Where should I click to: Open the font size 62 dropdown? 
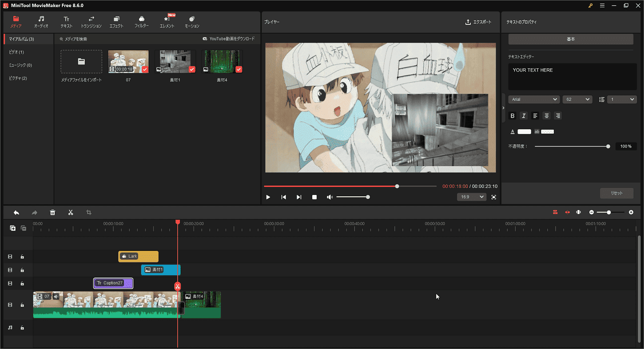[x=577, y=99]
